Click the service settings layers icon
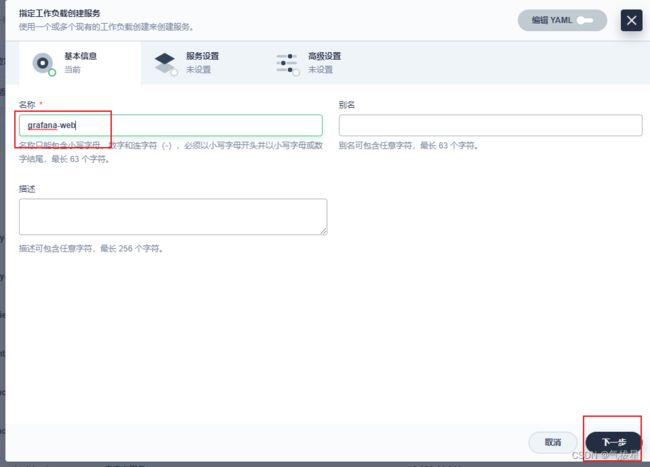Image resolution: width=650 pixels, height=467 pixels. tap(165, 63)
